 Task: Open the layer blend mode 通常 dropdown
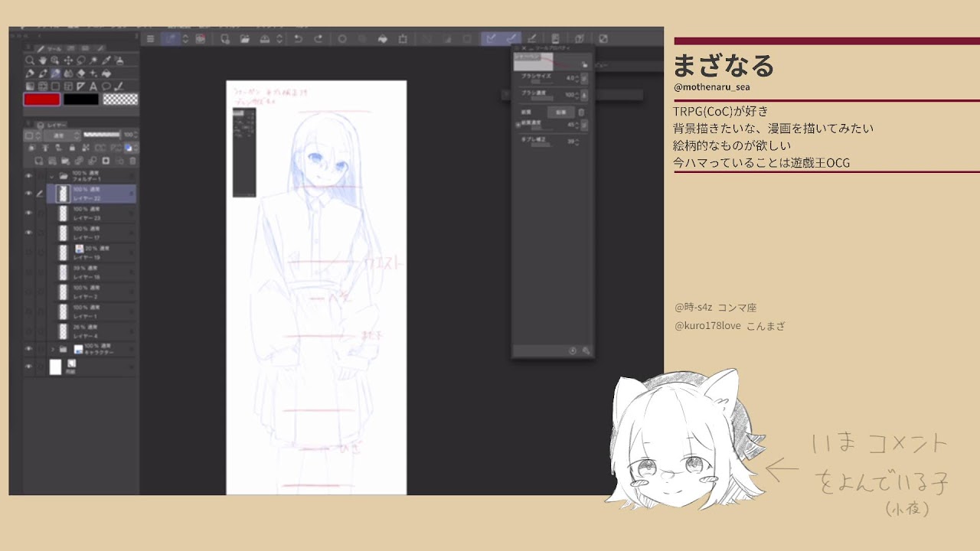point(62,136)
